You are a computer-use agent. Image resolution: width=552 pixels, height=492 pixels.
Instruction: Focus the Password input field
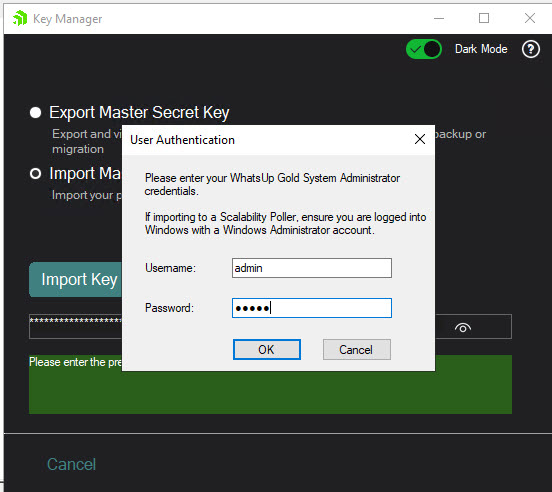pos(312,308)
